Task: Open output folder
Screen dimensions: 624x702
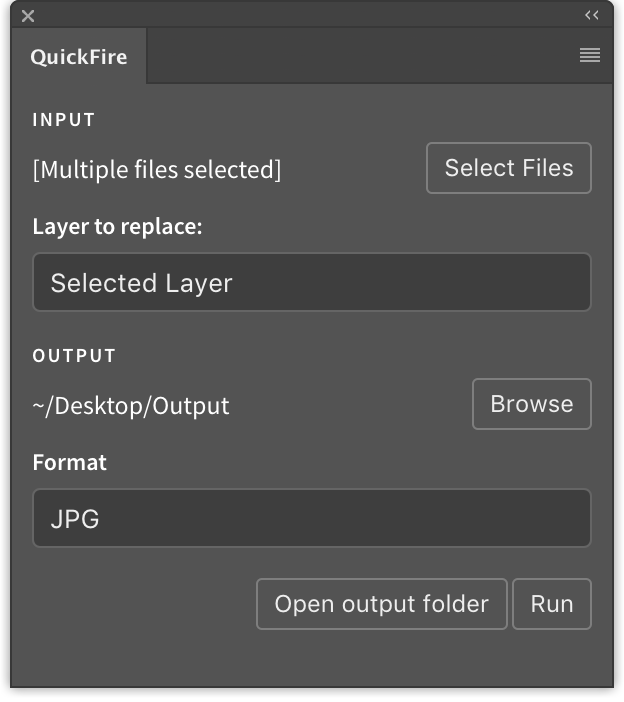Action: (x=381, y=604)
